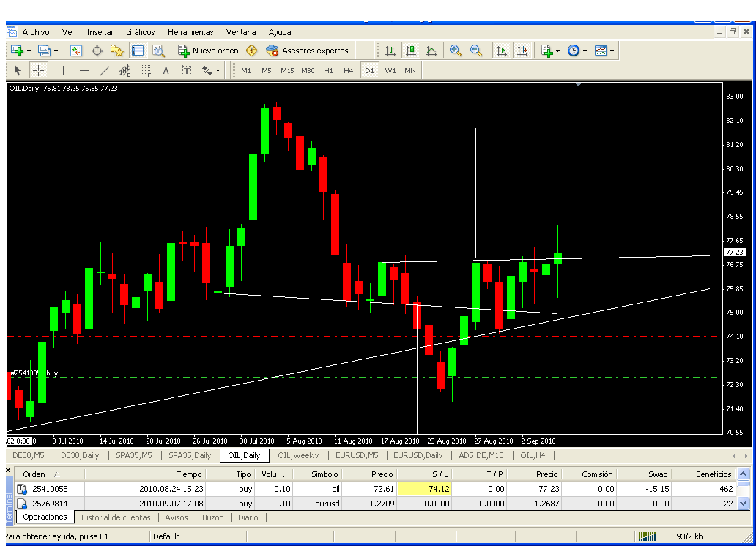The width and height of the screenshot is (756, 546).
Task: Switch chart to Line Chart type
Action: pos(431,51)
